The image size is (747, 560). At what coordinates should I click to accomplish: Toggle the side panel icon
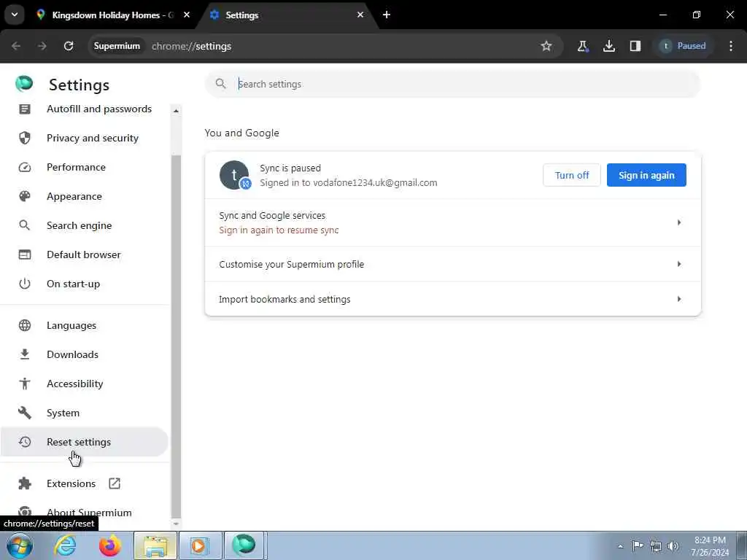coord(635,46)
